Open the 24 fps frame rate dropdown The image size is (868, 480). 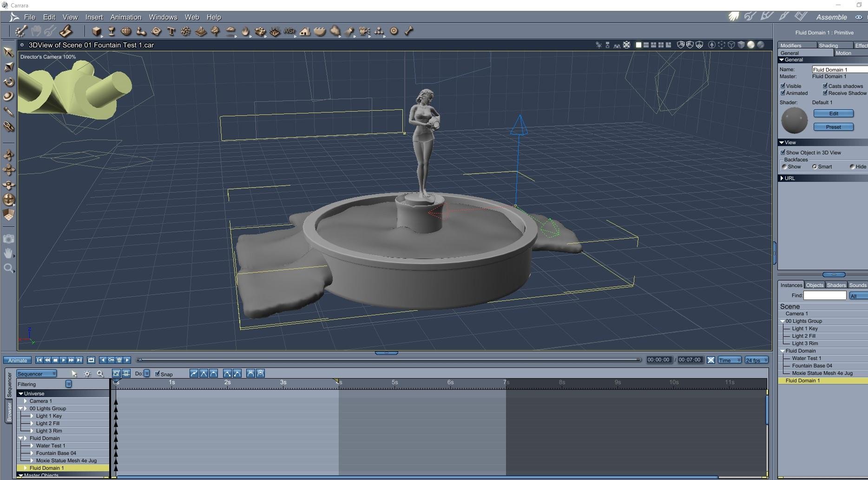[x=756, y=360]
